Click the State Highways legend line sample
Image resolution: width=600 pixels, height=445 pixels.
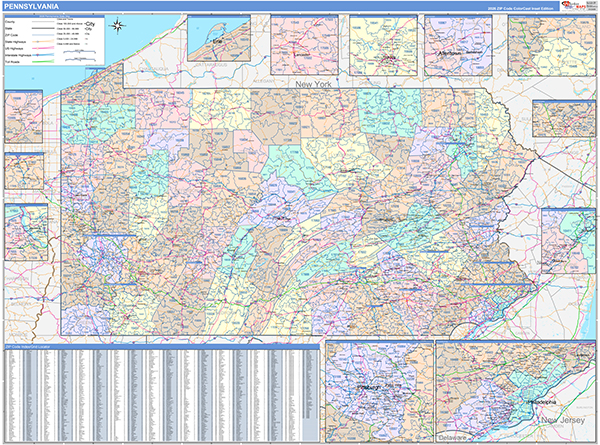point(43,42)
